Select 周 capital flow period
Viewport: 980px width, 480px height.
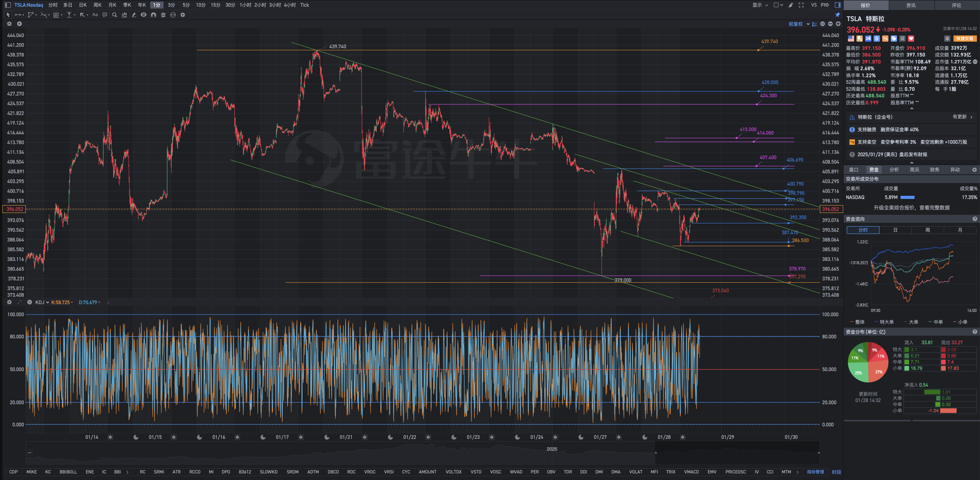click(928, 230)
